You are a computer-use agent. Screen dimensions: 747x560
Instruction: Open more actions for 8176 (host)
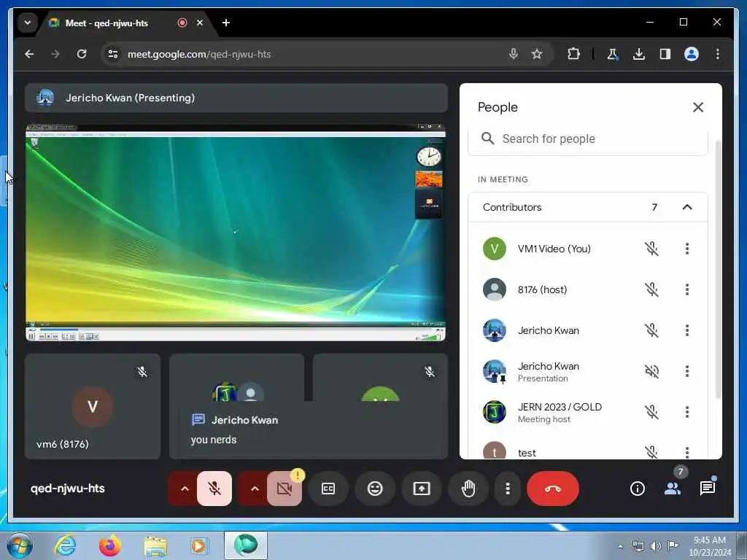tap(687, 289)
